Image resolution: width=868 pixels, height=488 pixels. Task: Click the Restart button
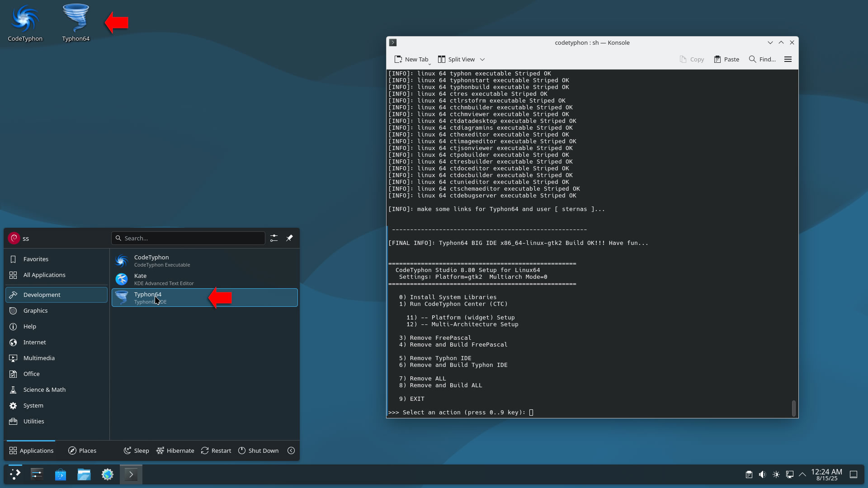216,450
